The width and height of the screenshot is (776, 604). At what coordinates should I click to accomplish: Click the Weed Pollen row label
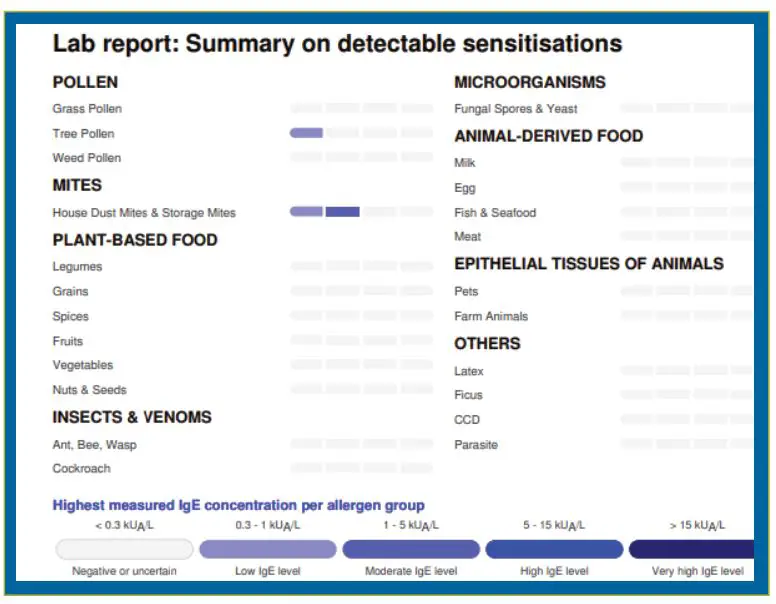[x=87, y=158]
